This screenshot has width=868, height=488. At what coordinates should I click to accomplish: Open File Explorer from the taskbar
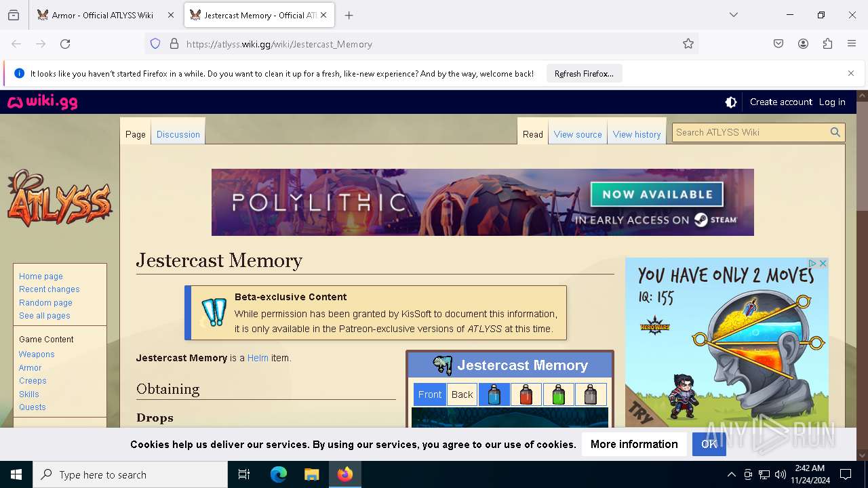(311, 474)
